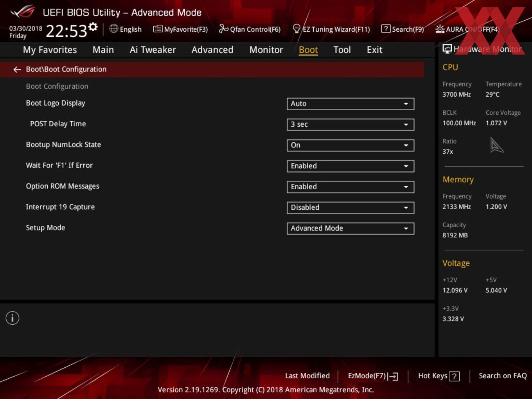This screenshot has width=532, height=399.
Task: Expand the Wait For 'F1' If Error dropdown
Action: [350, 166]
